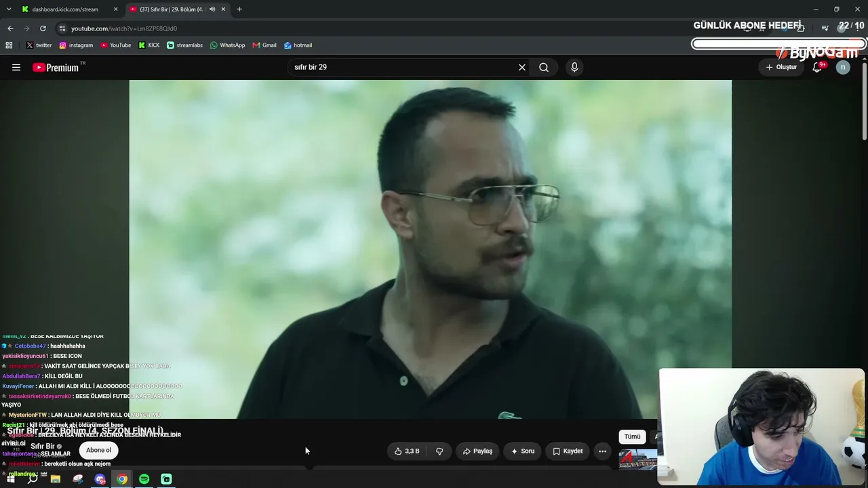Open the Streamlabs taskbar app
Screen dimensions: 868x488
(166, 479)
